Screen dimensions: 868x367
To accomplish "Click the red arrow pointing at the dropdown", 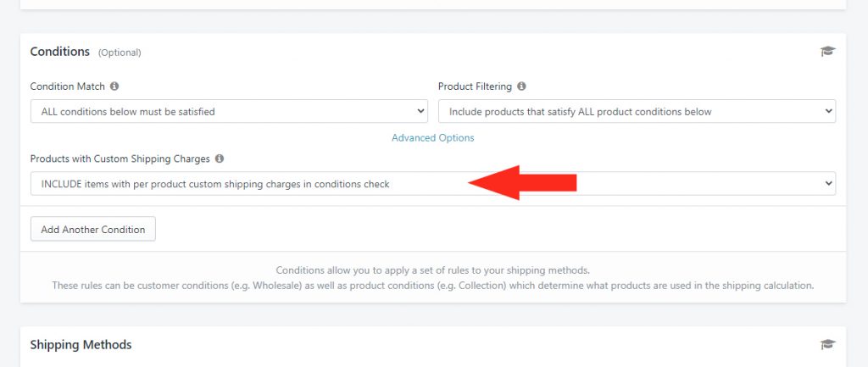I will (x=522, y=183).
